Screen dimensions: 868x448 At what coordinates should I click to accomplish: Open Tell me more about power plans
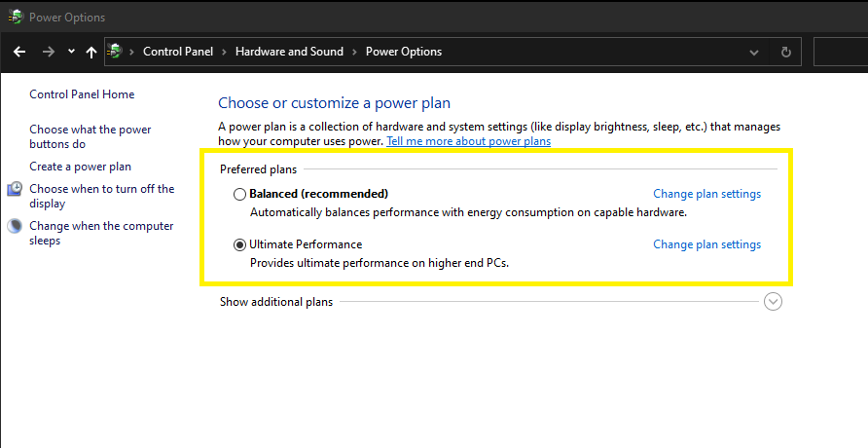click(x=468, y=141)
